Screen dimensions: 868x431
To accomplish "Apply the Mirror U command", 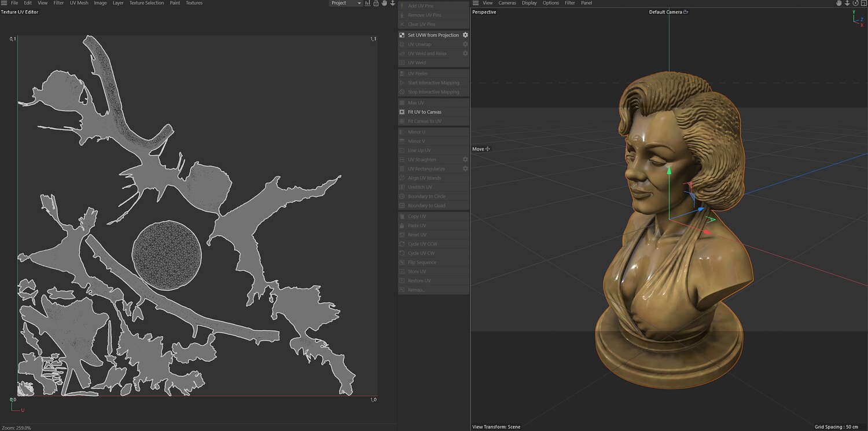I will click(433, 132).
